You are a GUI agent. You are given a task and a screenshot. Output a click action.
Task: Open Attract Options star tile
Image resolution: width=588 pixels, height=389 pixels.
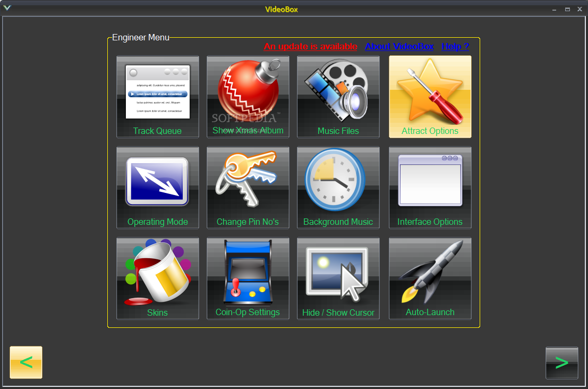click(430, 97)
